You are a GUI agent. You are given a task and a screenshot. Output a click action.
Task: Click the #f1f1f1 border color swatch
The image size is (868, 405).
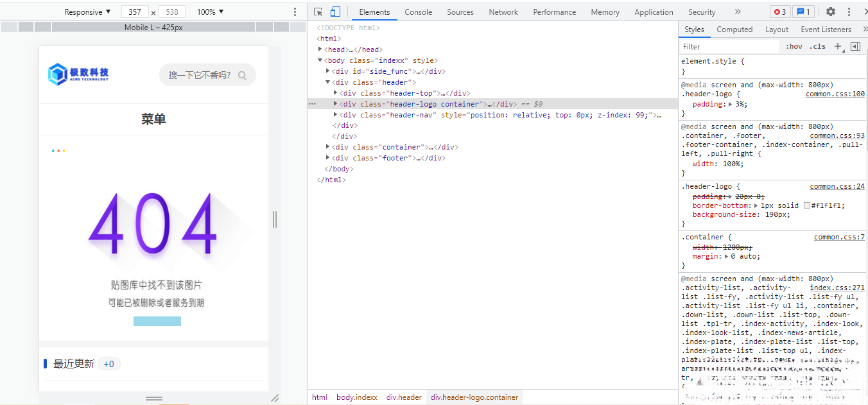point(807,205)
